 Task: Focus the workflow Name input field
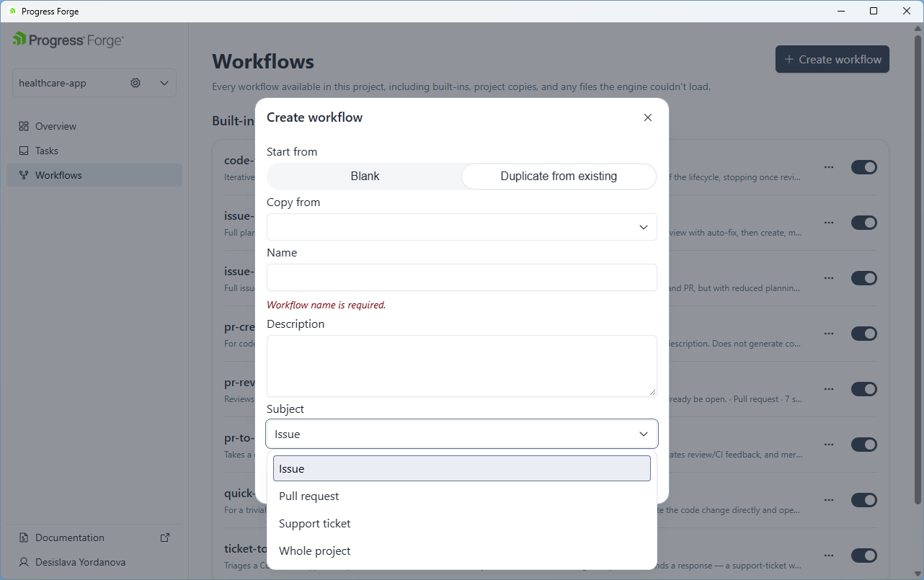[462, 277]
